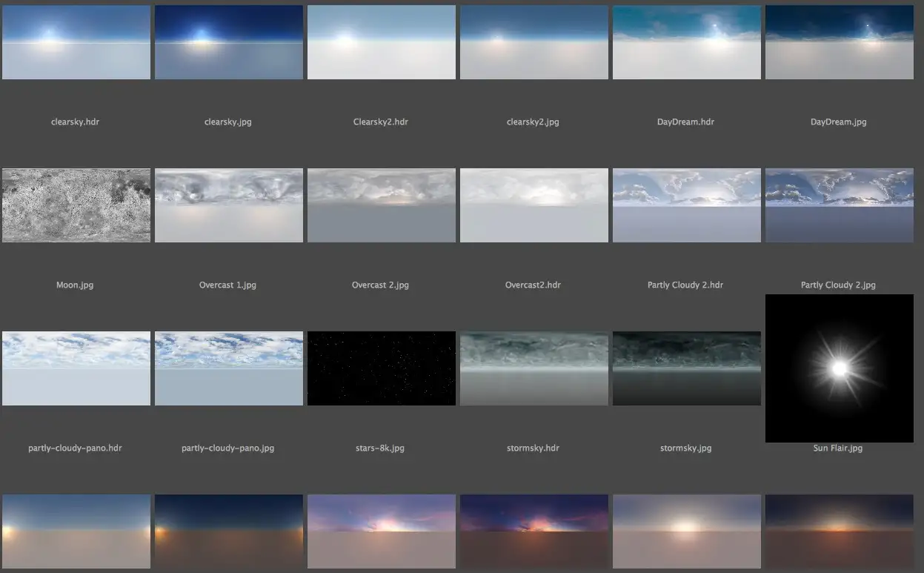Click the "Overcast 2.jpg" label text
This screenshot has height=573, width=924.
tap(381, 285)
